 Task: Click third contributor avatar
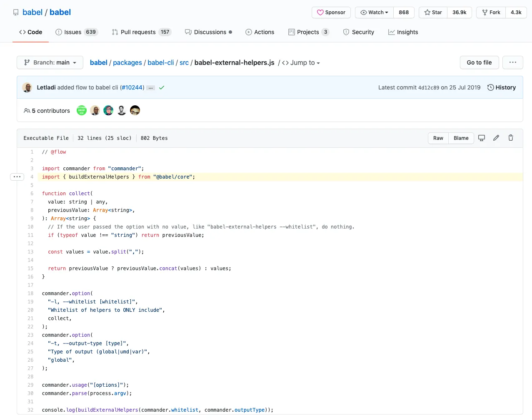coord(108,110)
